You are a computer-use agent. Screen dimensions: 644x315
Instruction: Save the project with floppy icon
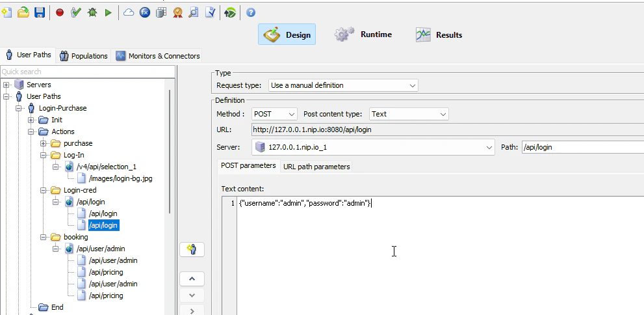click(40, 12)
